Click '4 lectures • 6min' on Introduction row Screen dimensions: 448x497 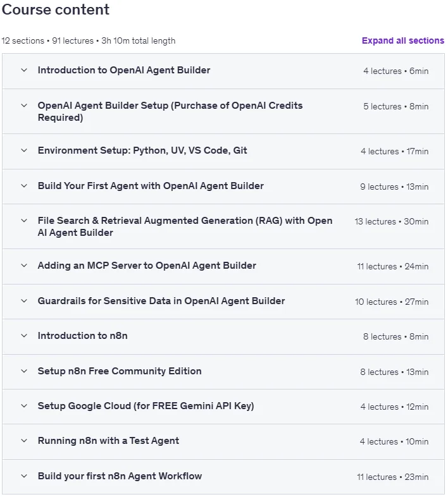pos(396,71)
